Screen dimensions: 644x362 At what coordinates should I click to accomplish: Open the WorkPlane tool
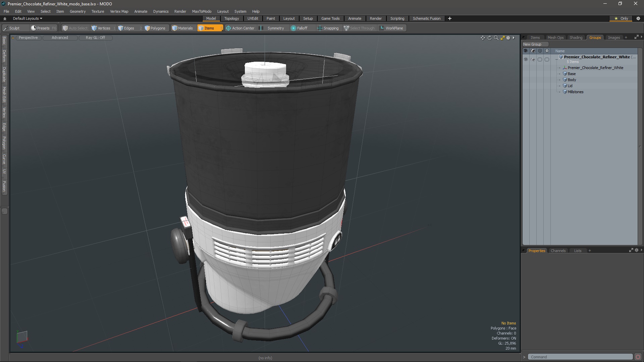pyautogui.click(x=391, y=28)
